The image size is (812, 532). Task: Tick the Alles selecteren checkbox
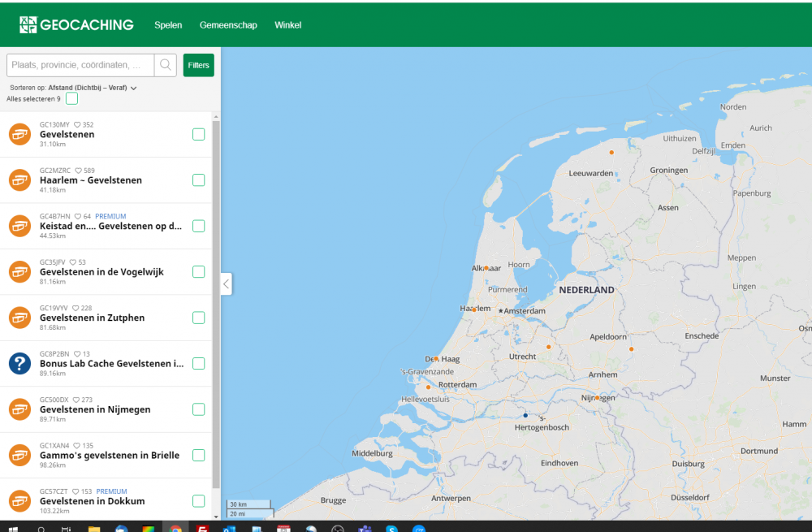click(71, 99)
